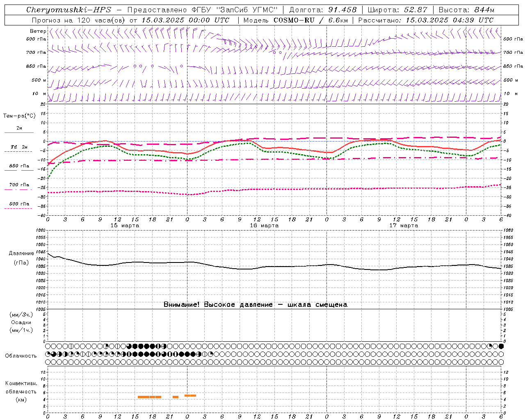Viewport: 525px width, 420px height.
Task: Click the '(гПа)' pressure unit label
Action: (21, 262)
